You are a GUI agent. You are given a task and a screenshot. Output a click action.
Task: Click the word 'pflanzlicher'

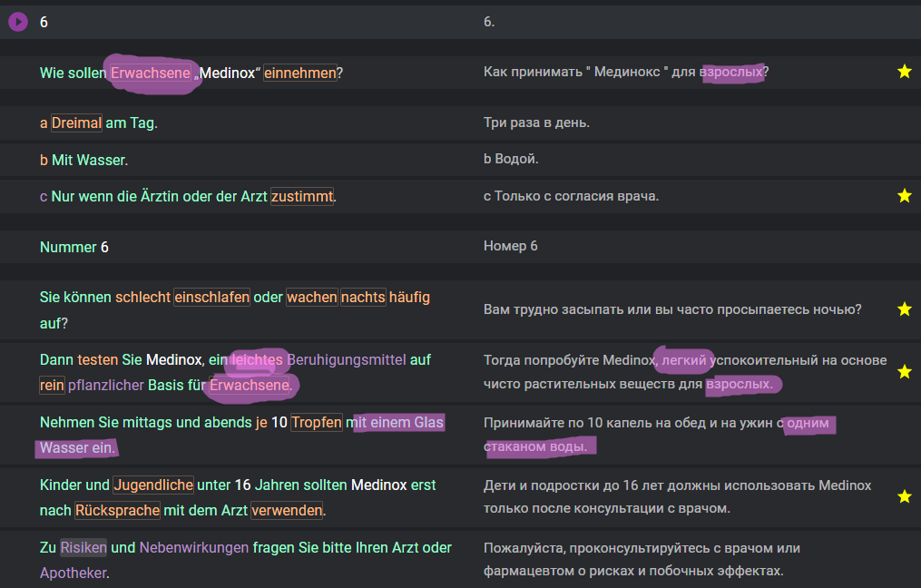[106, 386]
